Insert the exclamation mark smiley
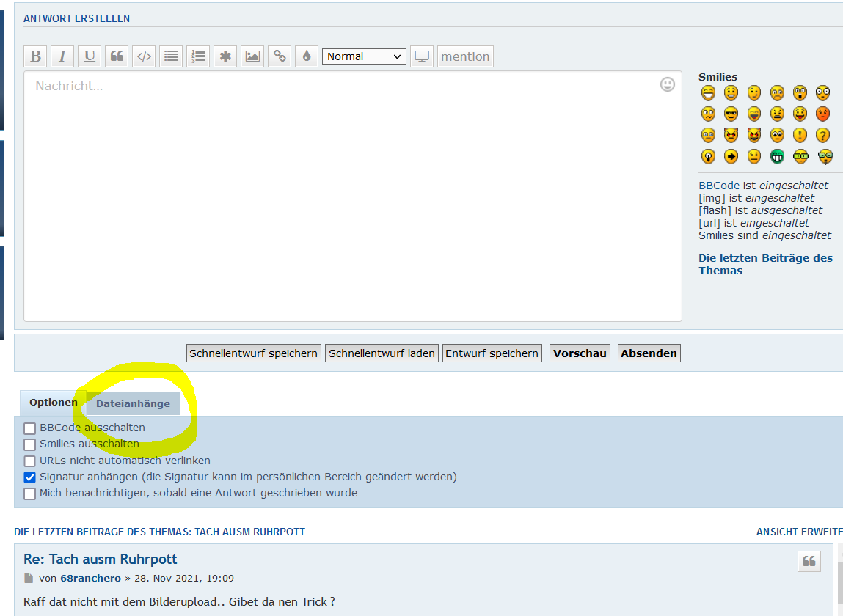 click(800, 135)
